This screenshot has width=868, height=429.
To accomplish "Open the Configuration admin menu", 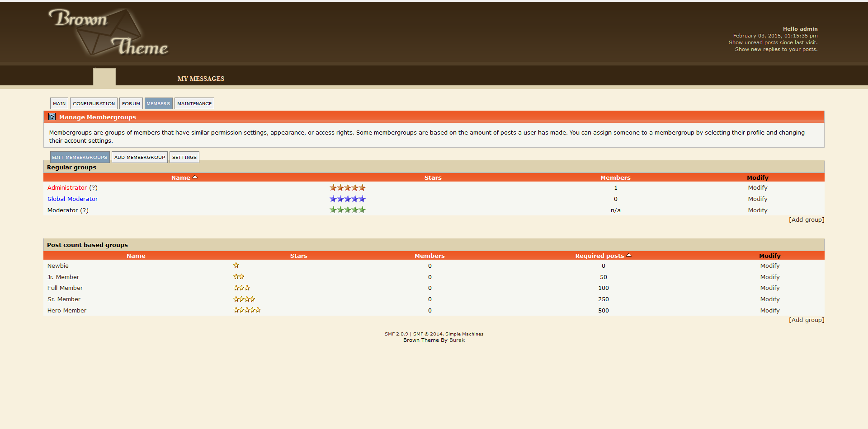I will pyautogui.click(x=94, y=104).
